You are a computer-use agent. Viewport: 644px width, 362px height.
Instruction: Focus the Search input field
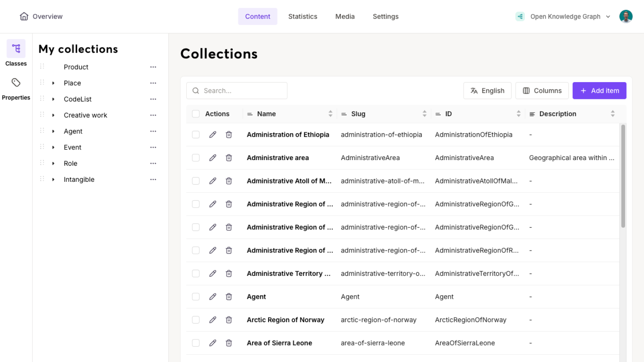237,90
